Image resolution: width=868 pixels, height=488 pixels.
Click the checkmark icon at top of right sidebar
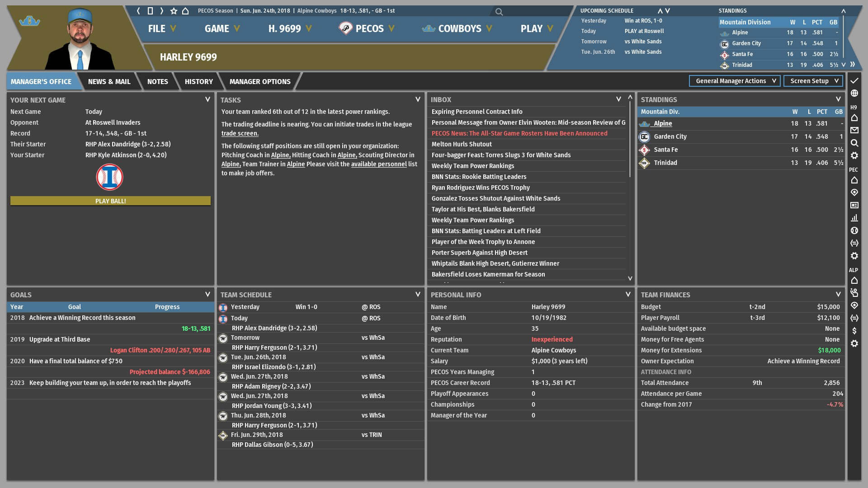(854, 80)
